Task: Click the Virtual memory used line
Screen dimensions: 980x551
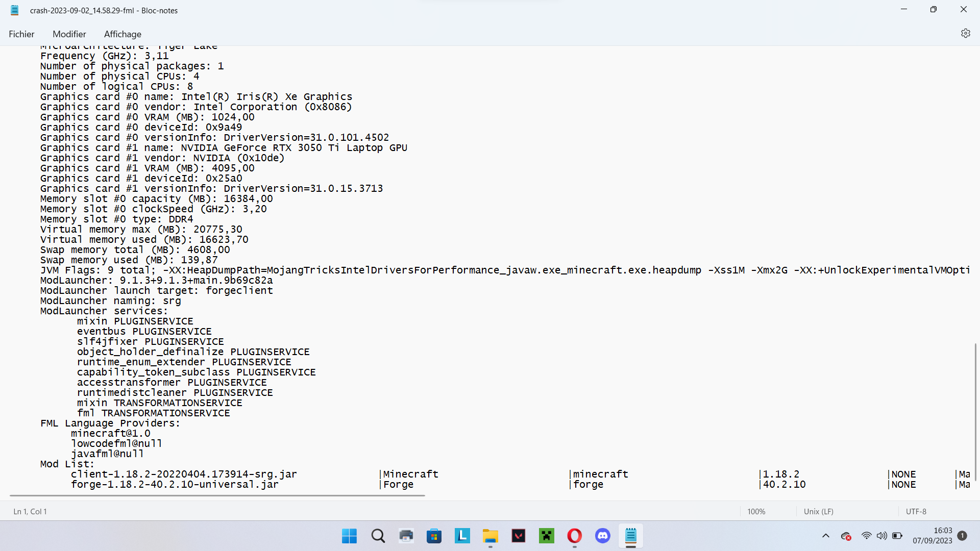Action: 144,240
